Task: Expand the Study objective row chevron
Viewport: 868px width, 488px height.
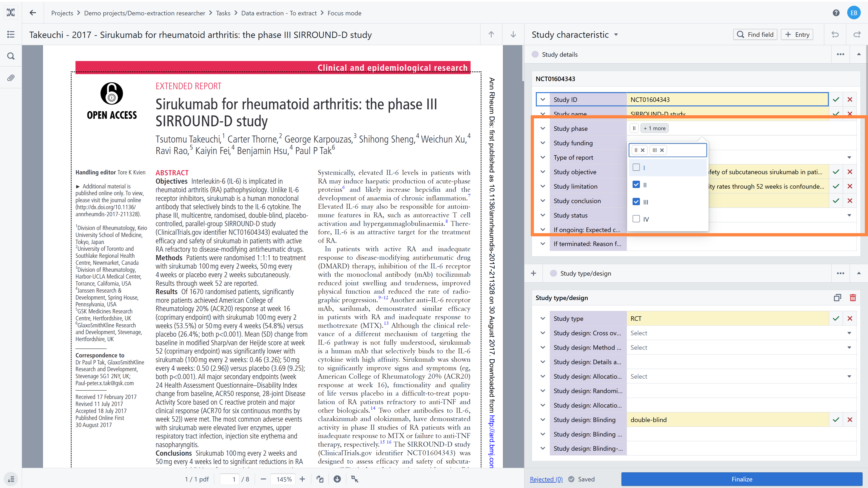Action: tap(542, 172)
